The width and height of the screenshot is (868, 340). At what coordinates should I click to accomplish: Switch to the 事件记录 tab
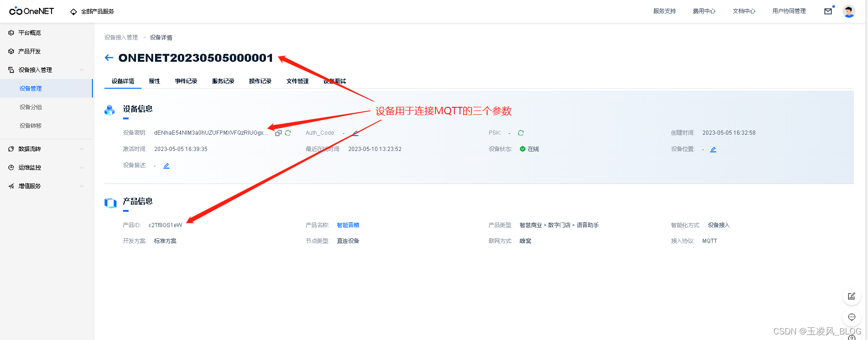click(186, 81)
